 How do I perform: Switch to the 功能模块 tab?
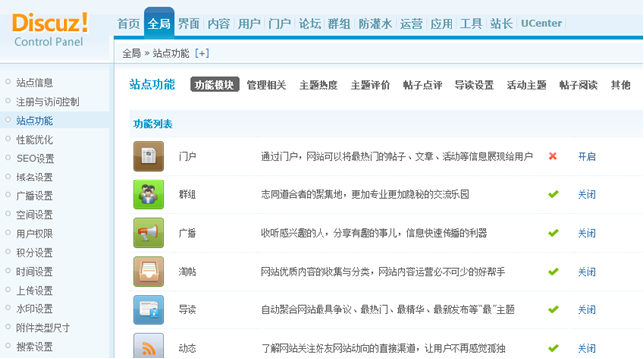[214, 85]
